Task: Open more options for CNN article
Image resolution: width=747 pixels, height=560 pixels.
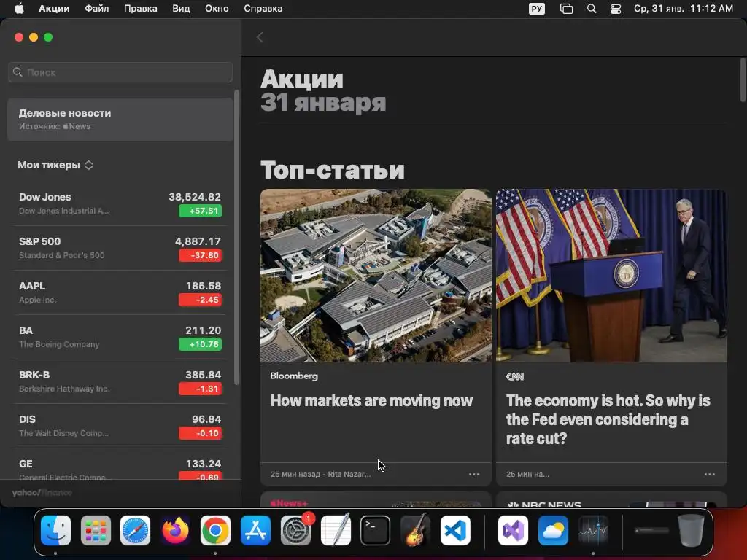Action: click(x=709, y=474)
